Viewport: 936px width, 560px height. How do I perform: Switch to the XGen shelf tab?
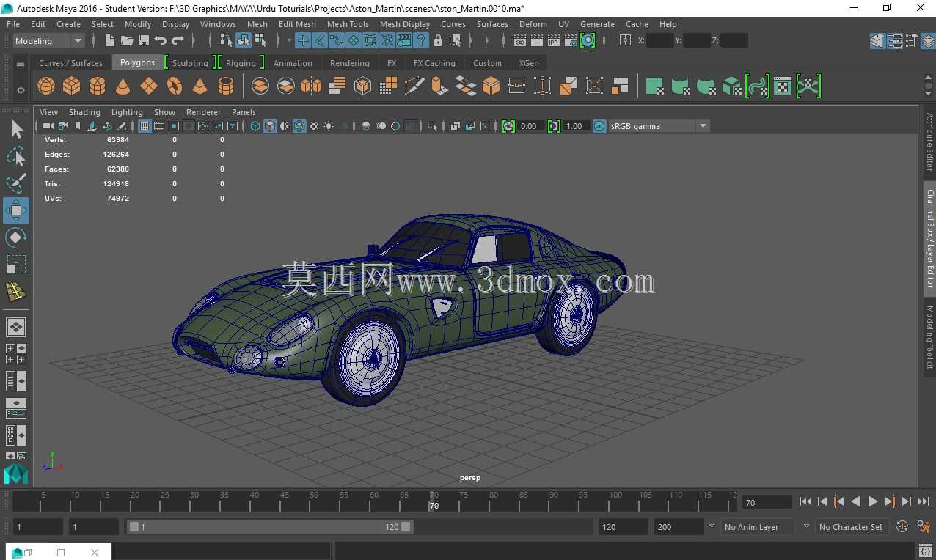(x=529, y=63)
